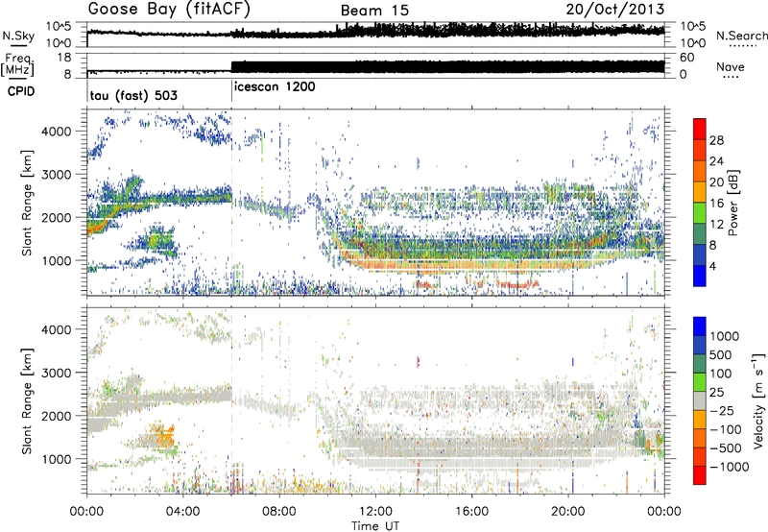Click the '04:00' time axis label
Image resolution: width=768 pixels, height=532 pixels.
[x=183, y=512]
